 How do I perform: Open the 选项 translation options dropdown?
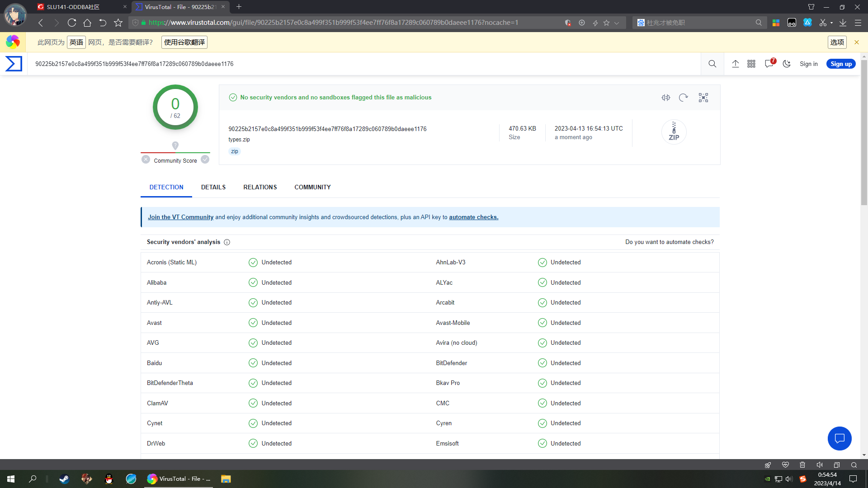(x=837, y=42)
